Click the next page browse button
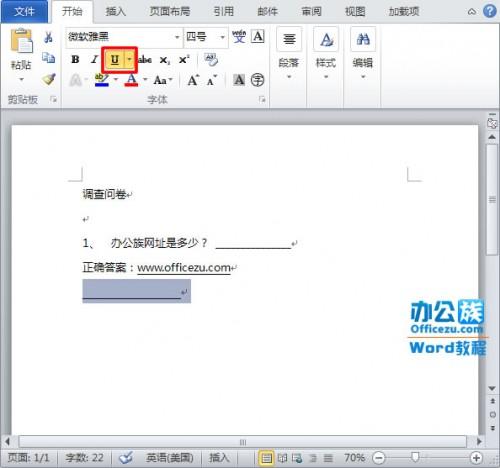The image size is (500, 468). point(492,428)
